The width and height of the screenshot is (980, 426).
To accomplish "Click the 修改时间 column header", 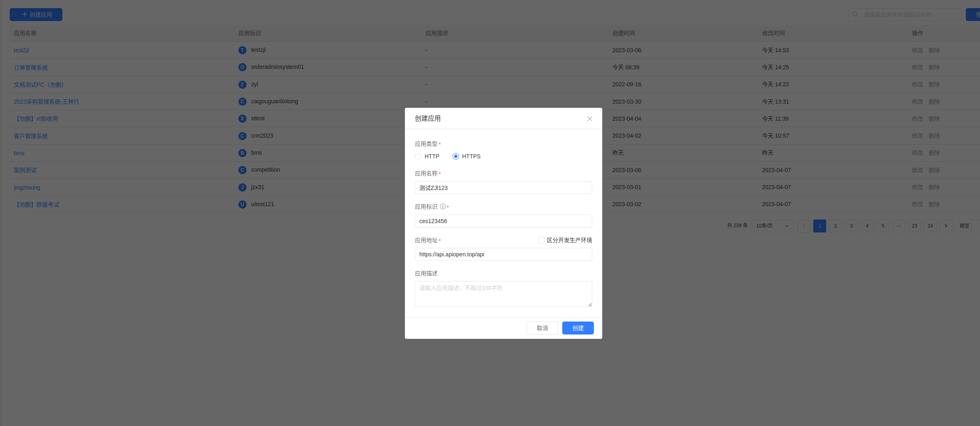I will tap(773, 33).
